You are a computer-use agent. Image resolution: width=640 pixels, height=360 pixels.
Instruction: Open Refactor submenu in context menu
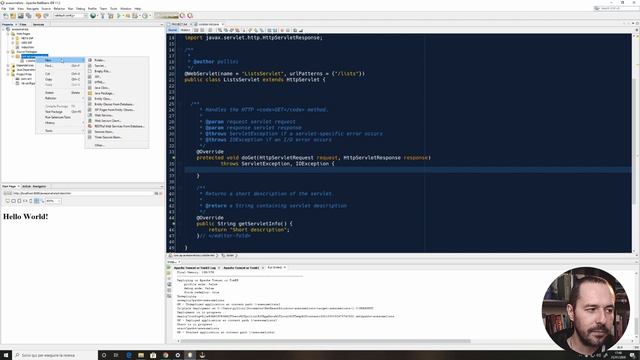point(60,98)
